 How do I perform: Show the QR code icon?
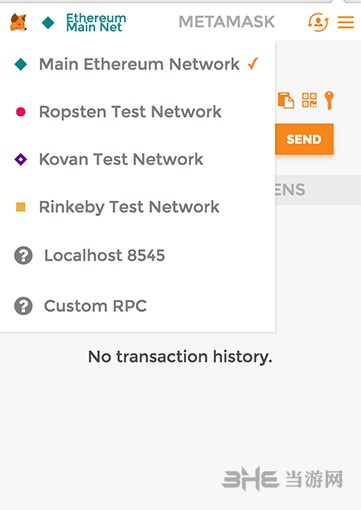pyautogui.click(x=309, y=100)
